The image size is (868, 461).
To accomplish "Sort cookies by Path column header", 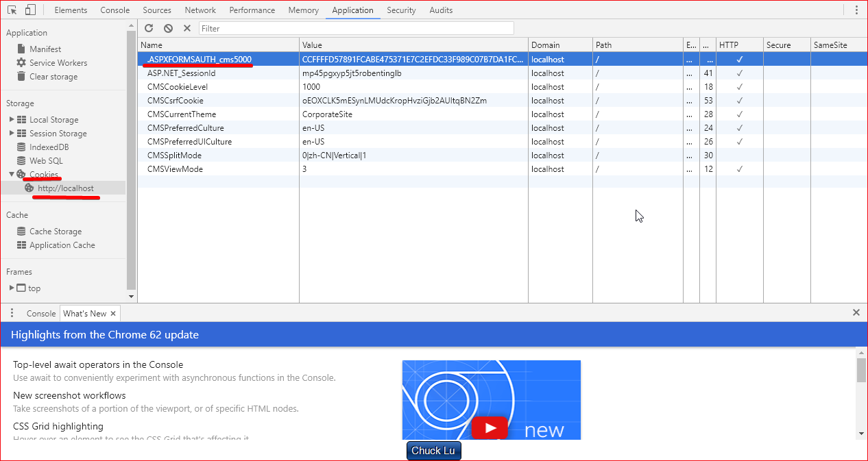I will coord(638,45).
